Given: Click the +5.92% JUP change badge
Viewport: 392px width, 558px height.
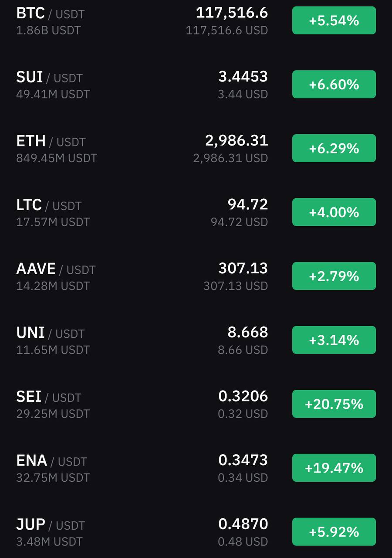Looking at the screenshot, I should [x=334, y=532].
